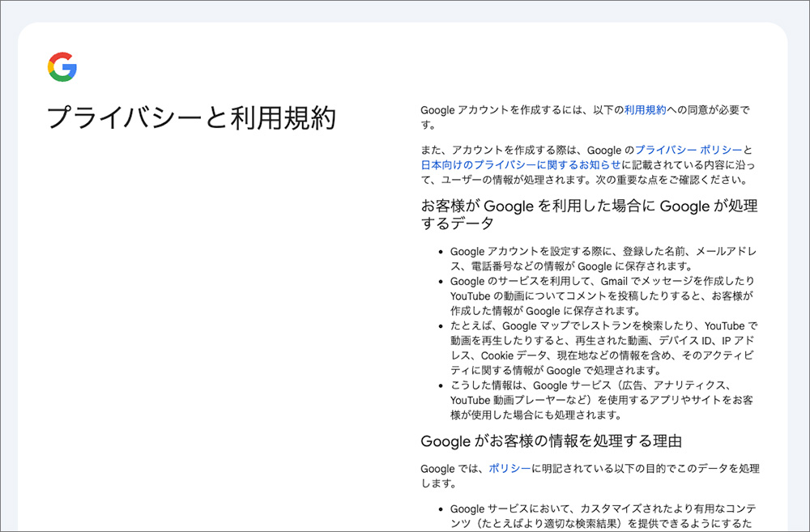This screenshot has width=810, height=532.
Task: Click the bullet marker before Google アカウントを設定する際に
Action: (x=441, y=252)
